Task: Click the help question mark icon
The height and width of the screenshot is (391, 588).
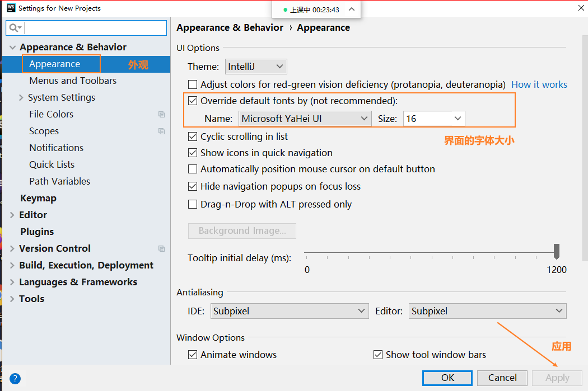Action: pyautogui.click(x=15, y=379)
